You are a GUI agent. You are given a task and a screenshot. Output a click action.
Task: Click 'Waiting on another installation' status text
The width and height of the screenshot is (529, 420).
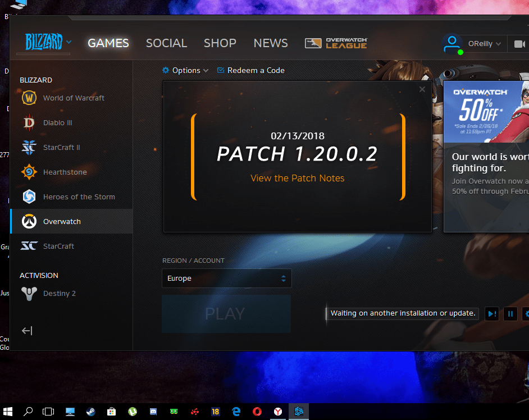(x=403, y=313)
